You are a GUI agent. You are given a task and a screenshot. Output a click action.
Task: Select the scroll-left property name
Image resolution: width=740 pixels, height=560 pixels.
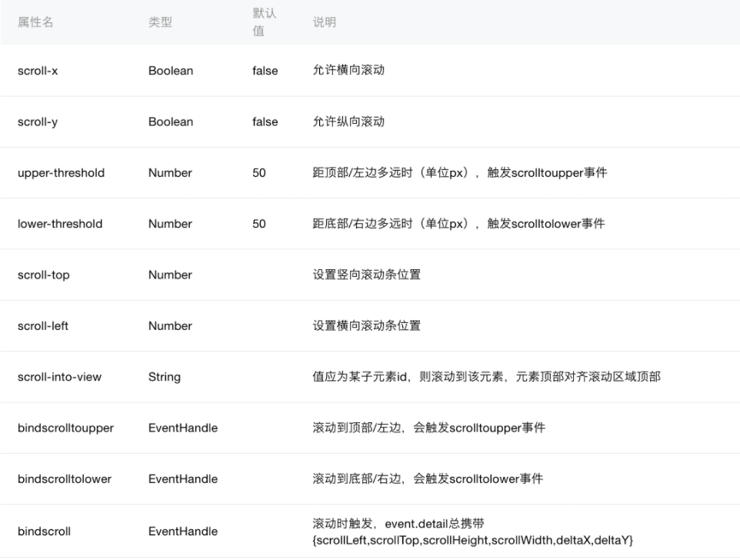[43, 326]
